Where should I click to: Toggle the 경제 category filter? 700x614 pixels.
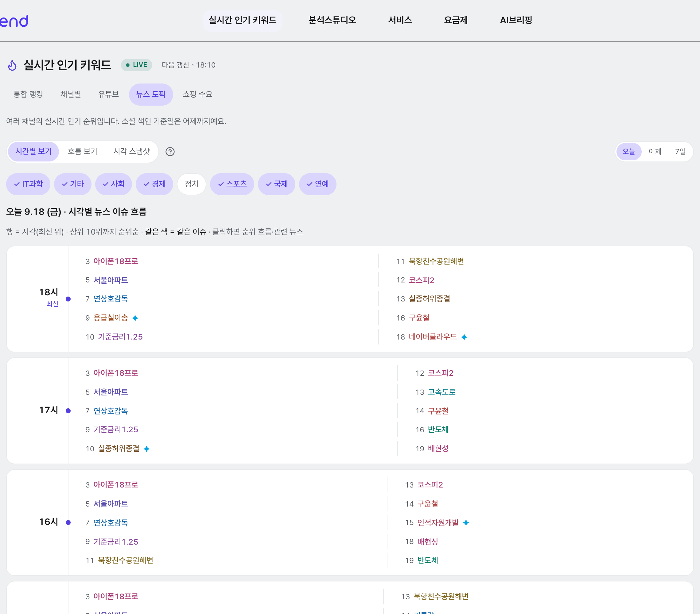[154, 184]
